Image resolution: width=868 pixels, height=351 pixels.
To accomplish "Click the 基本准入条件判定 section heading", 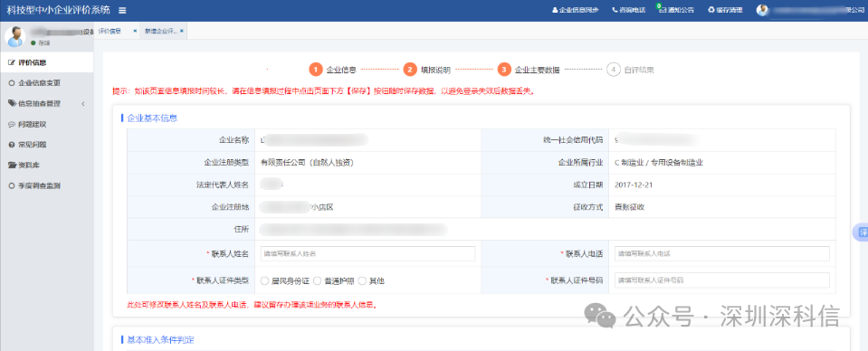I will pyautogui.click(x=160, y=339).
